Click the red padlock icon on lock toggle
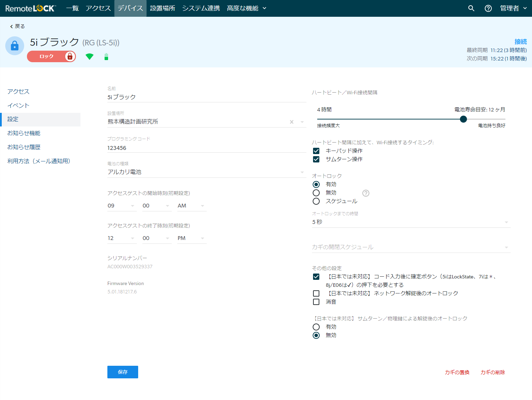 pyautogui.click(x=70, y=56)
